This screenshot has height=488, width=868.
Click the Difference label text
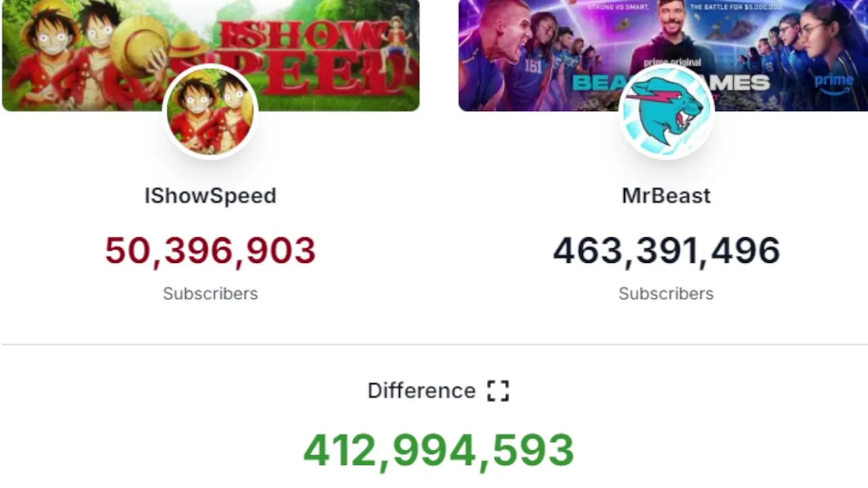(421, 390)
